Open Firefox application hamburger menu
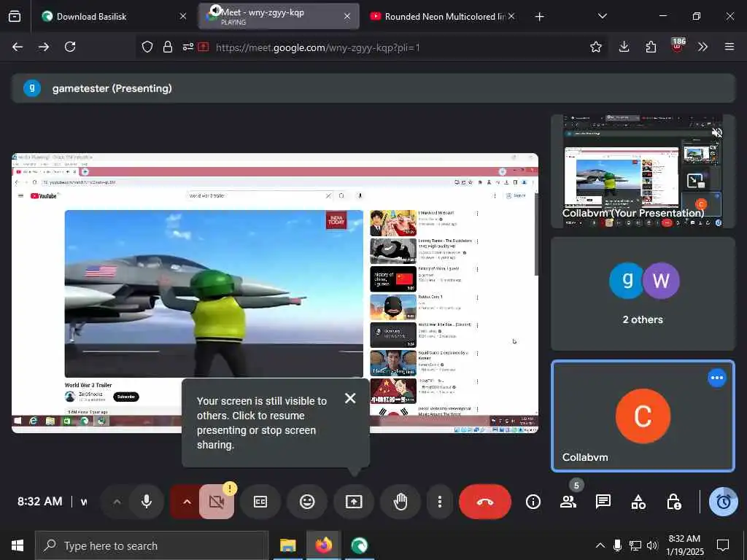This screenshot has width=747, height=560. 729,47
